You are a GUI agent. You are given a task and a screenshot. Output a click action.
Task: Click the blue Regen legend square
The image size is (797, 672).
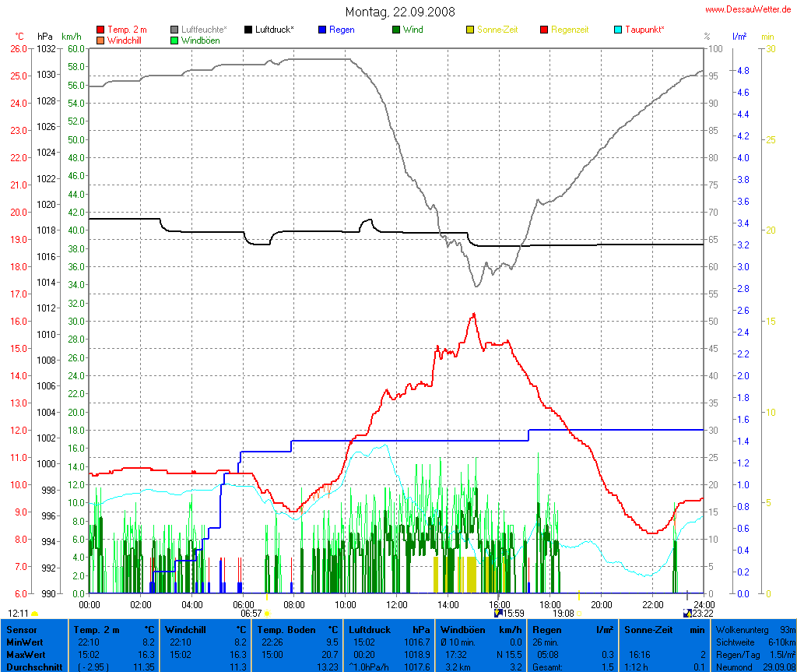tap(322, 30)
